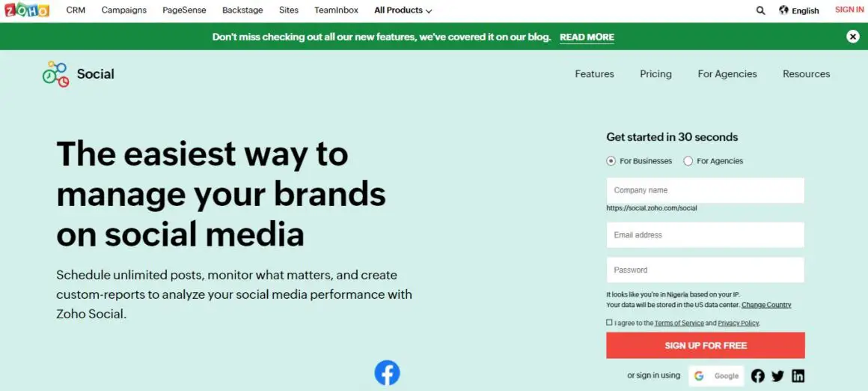Viewport: 868px width, 391px height.
Task: Sign in using the Twitter icon
Action: click(x=777, y=376)
